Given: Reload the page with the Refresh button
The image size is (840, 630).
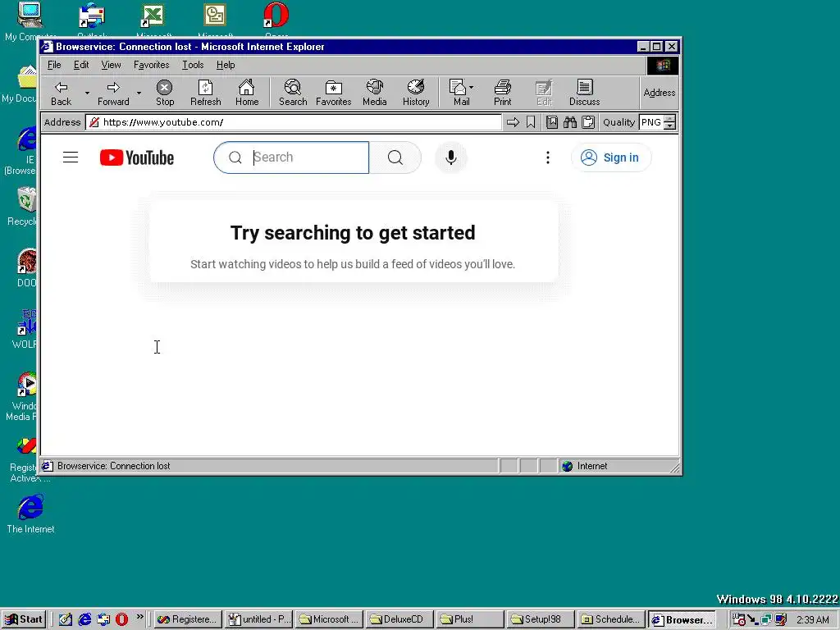Looking at the screenshot, I should tap(205, 93).
